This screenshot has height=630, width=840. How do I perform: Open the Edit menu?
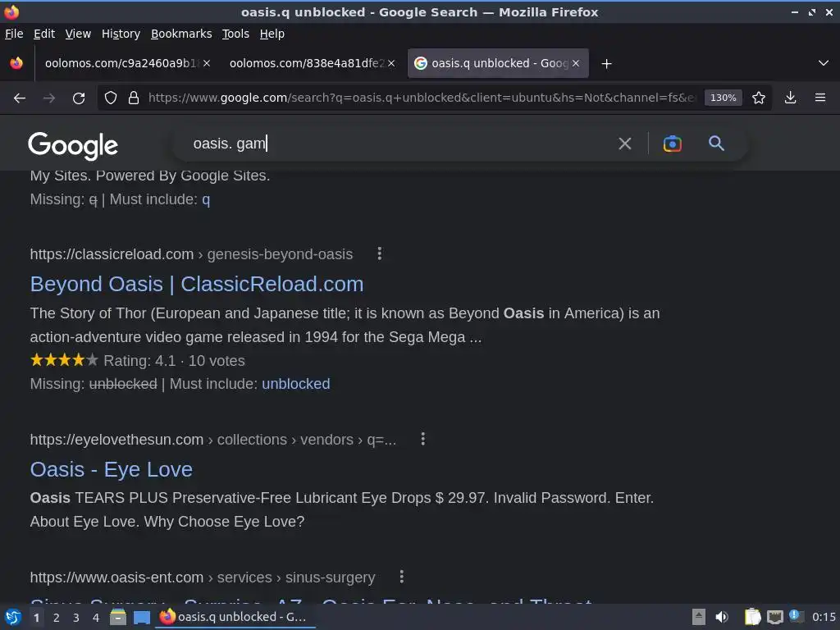[x=44, y=34]
